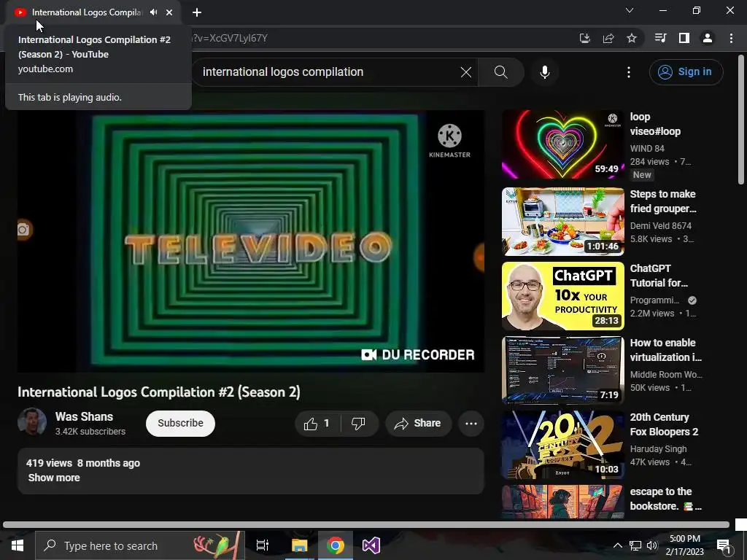Open the Was Shans channel name link
747x560 pixels.
[x=85, y=416]
